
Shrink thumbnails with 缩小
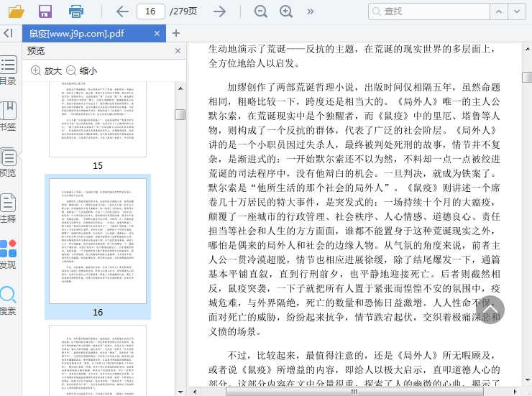point(82,70)
